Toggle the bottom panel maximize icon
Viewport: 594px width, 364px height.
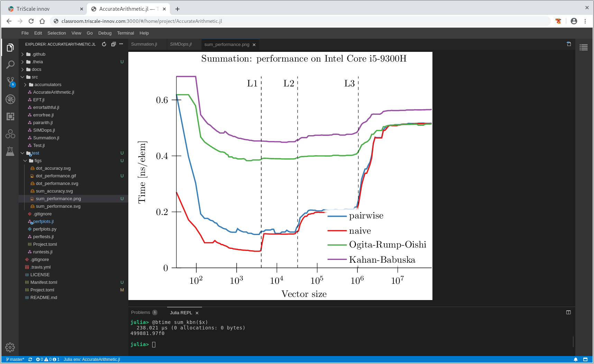[568, 312]
